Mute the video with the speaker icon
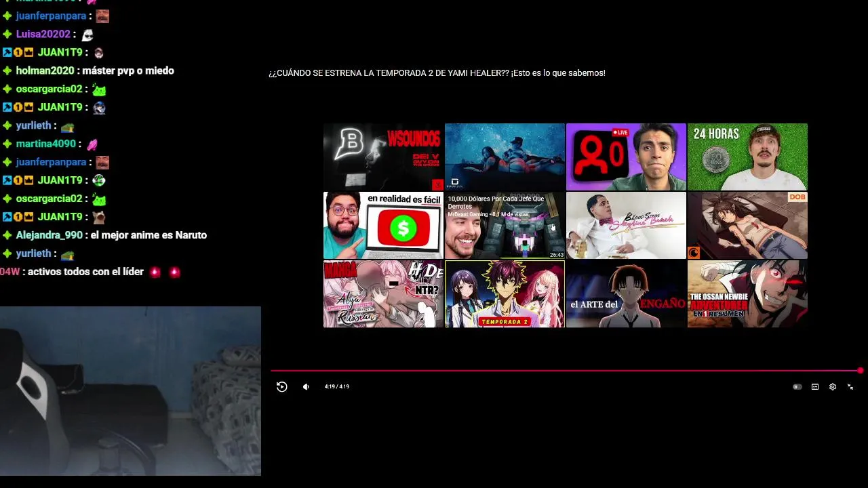 point(306,387)
